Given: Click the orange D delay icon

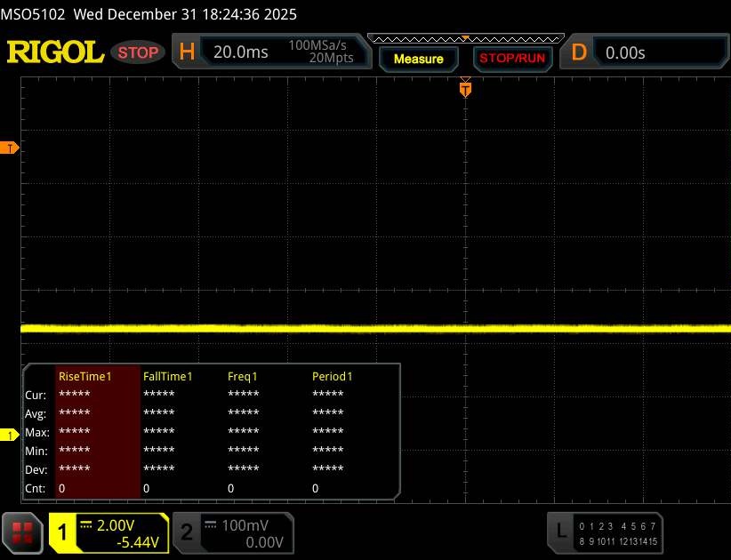Looking at the screenshot, I should click(579, 52).
